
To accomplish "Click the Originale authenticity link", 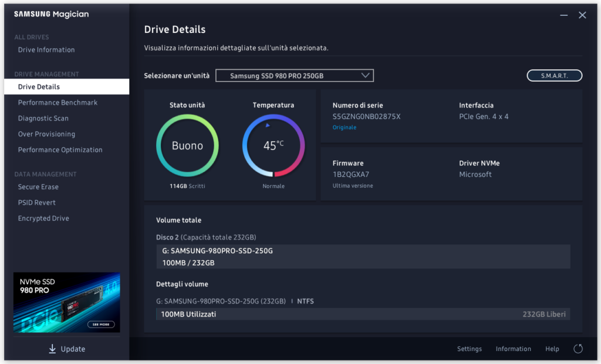I will click(x=344, y=127).
